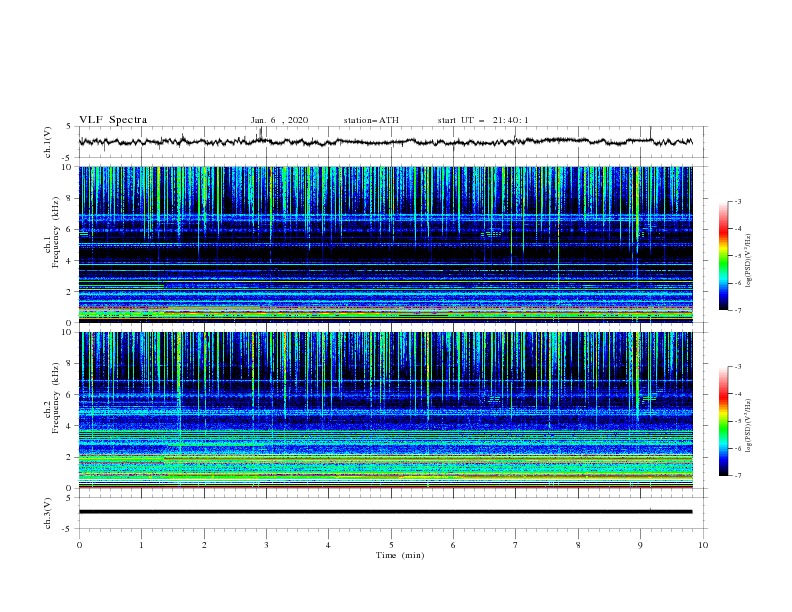Click the "Time (min)" axis label

[x=400, y=555]
